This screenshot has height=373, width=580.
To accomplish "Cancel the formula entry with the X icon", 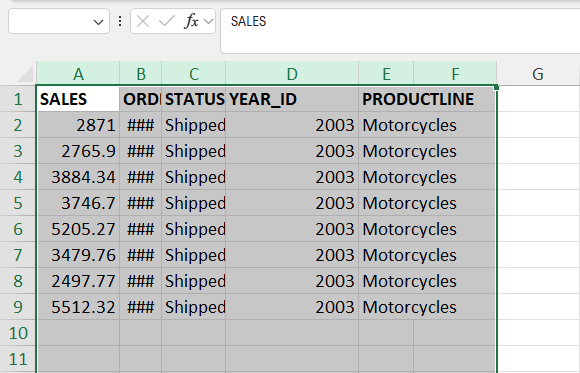I will (143, 21).
